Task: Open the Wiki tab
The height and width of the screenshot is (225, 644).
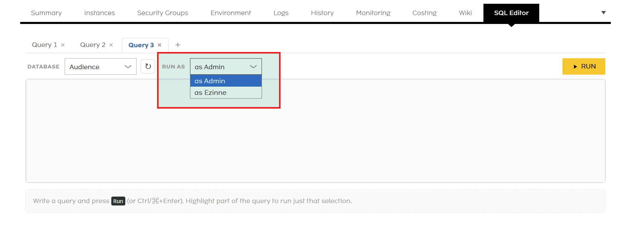Action: (465, 13)
